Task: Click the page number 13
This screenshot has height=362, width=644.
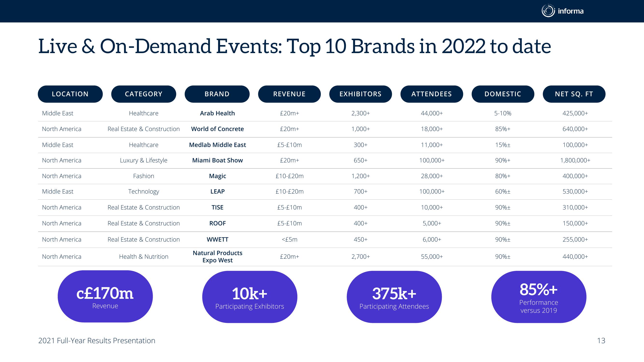Action: click(x=601, y=341)
